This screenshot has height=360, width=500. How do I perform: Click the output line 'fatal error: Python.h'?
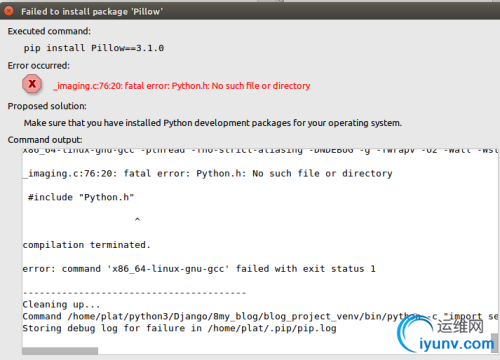pyautogui.click(x=207, y=174)
